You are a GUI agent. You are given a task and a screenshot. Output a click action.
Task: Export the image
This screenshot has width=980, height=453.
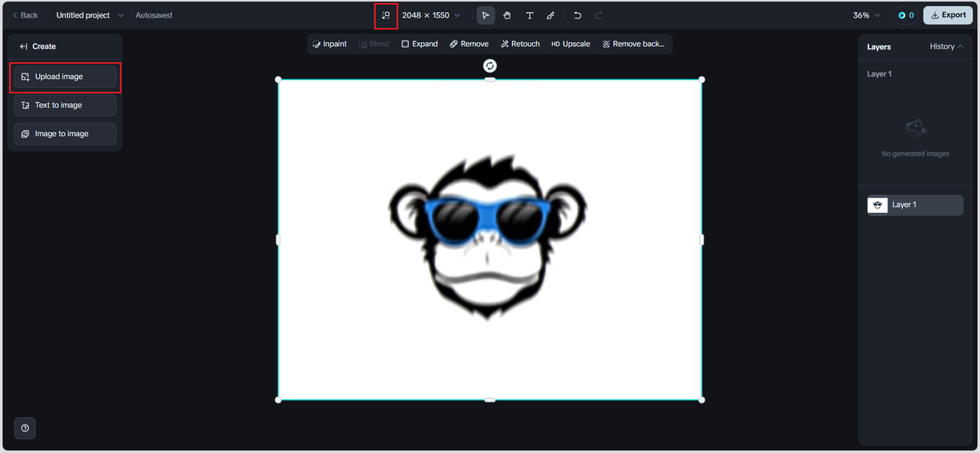tap(948, 15)
